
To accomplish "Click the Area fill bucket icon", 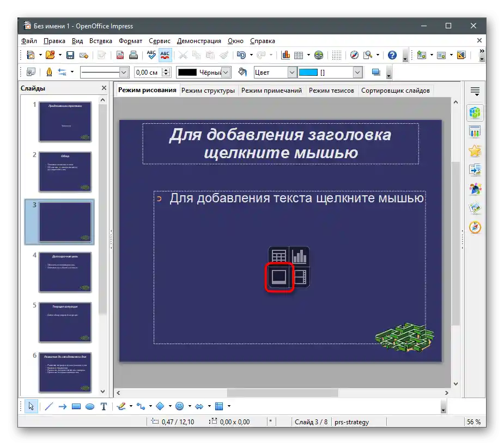I will [x=242, y=72].
